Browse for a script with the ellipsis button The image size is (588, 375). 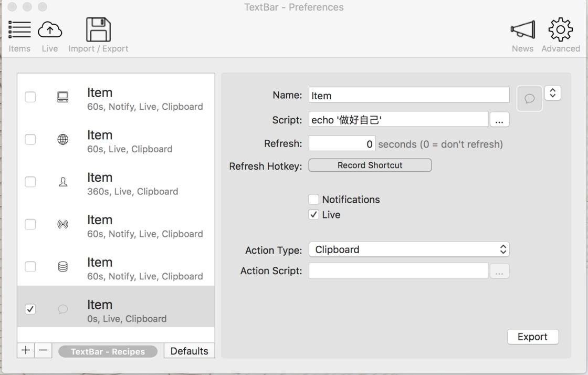[x=499, y=120]
